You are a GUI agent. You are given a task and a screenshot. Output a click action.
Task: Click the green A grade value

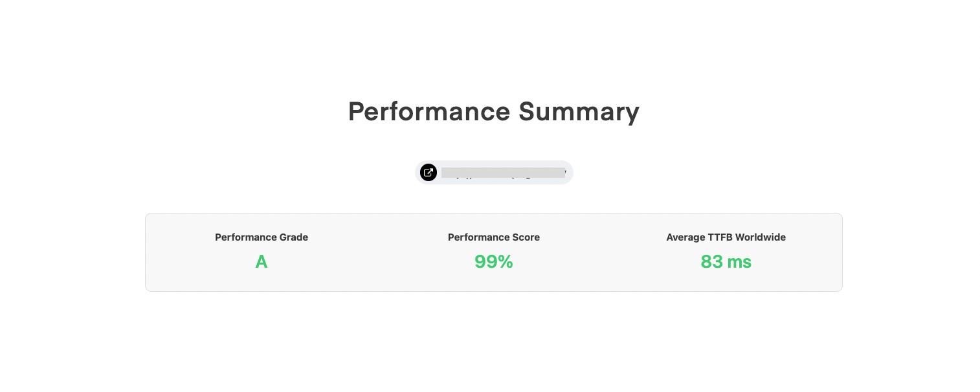point(262,261)
